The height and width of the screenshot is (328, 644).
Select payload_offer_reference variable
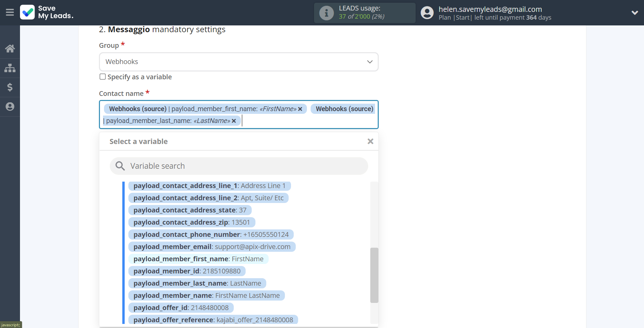[x=213, y=320]
